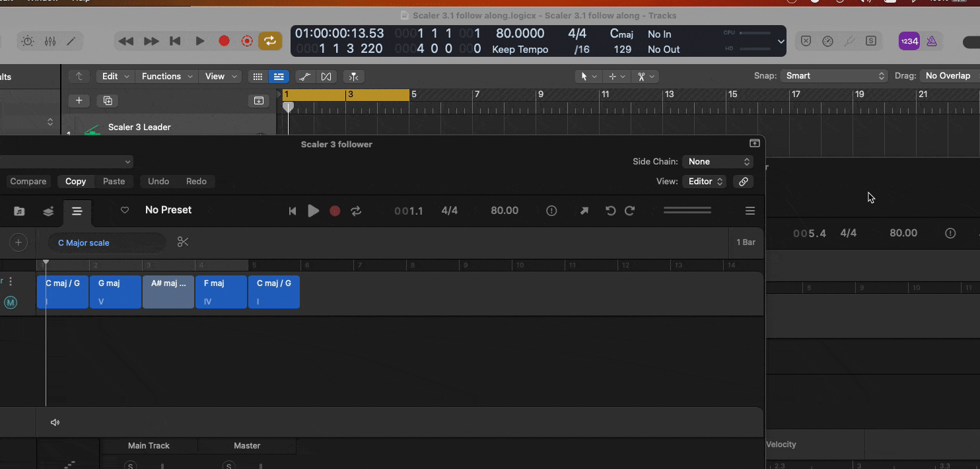Click the yellow cycle range in ruler
This screenshot has width=980, height=469.
coord(345,94)
